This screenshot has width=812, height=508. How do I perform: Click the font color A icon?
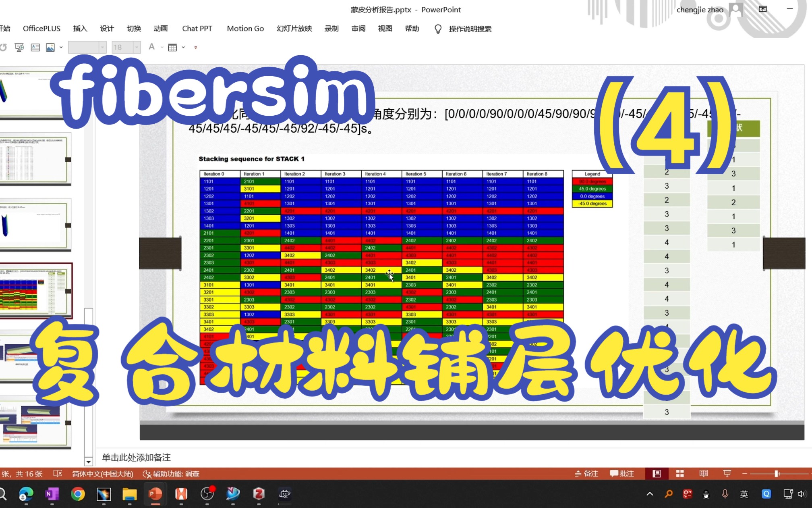click(x=151, y=47)
